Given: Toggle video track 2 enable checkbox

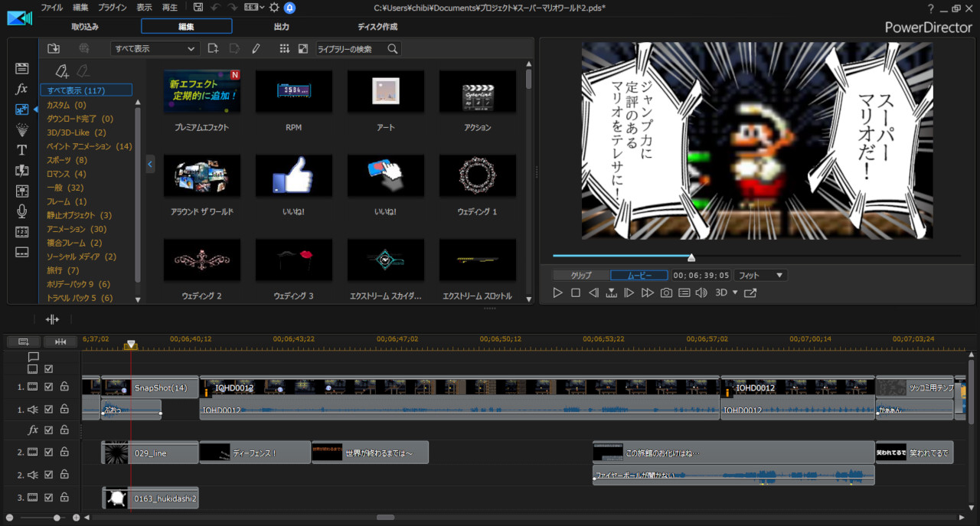Looking at the screenshot, I should (x=48, y=452).
